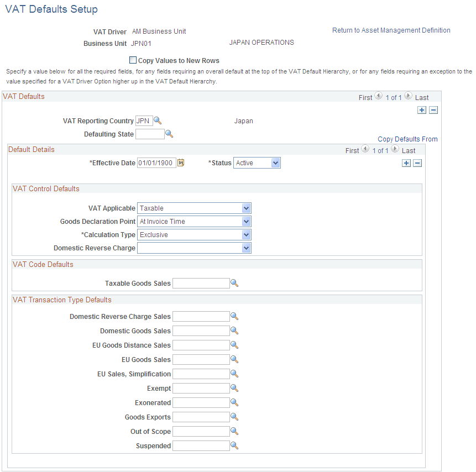Open the Effective Date calendar picker
476x472 pixels.
pos(181,162)
